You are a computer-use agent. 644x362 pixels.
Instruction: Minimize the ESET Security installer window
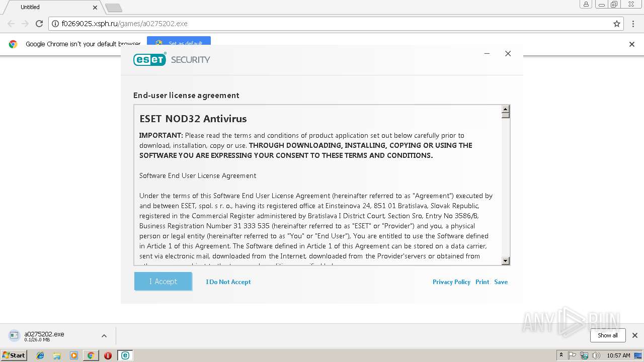tap(487, 54)
